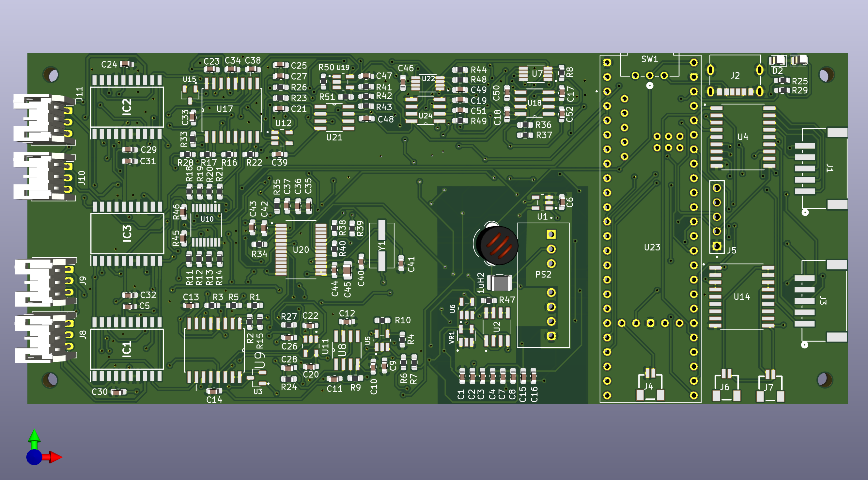Click the C12 capacitor label
This screenshot has height=480, width=868.
[347, 313]
